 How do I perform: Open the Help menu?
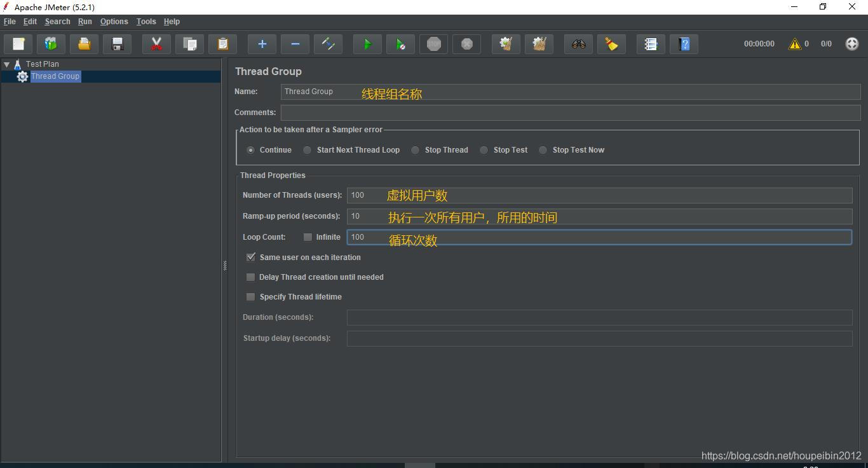[172, 22]
